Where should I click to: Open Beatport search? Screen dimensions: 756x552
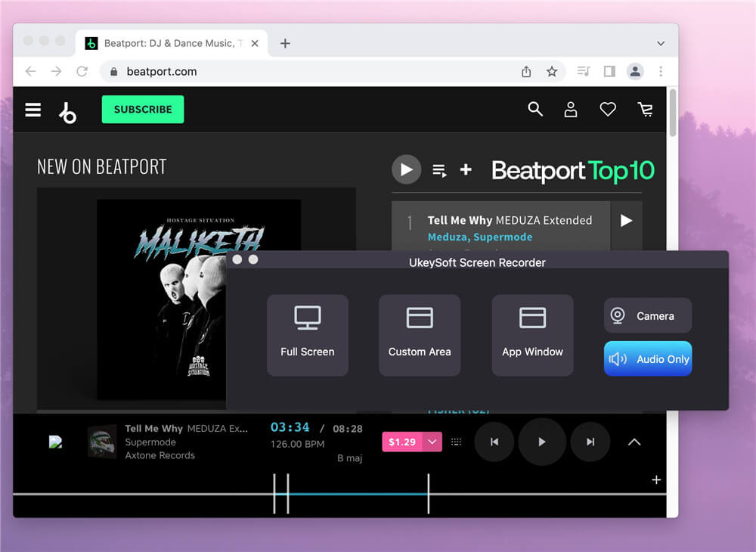(x=535, y=110)
